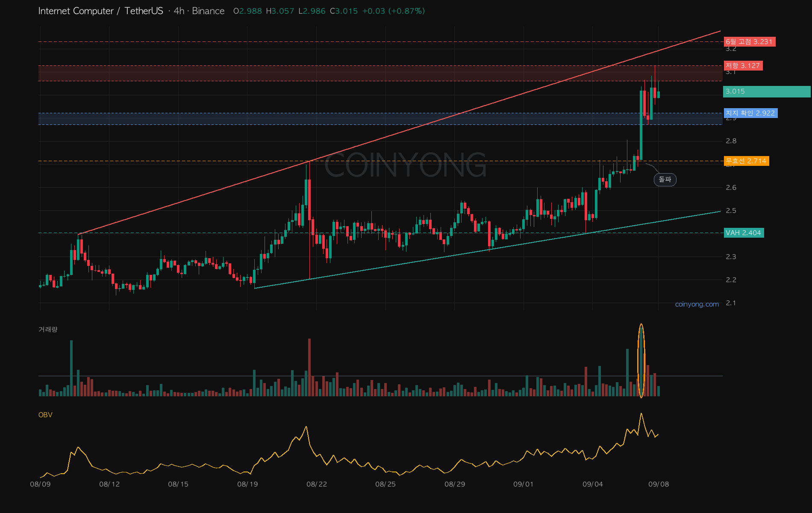Viewport: 812px width, 513px height.
Task: Click the 거래량 volume panel label
Action: tap(48, 330)
